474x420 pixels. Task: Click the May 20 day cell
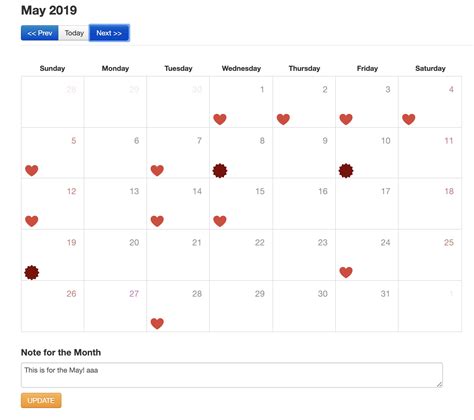[x=115, y=255]
